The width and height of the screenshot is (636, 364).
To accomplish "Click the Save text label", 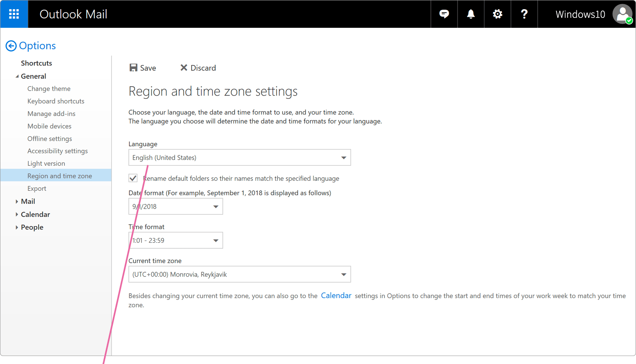I will (x=148, y=68).
